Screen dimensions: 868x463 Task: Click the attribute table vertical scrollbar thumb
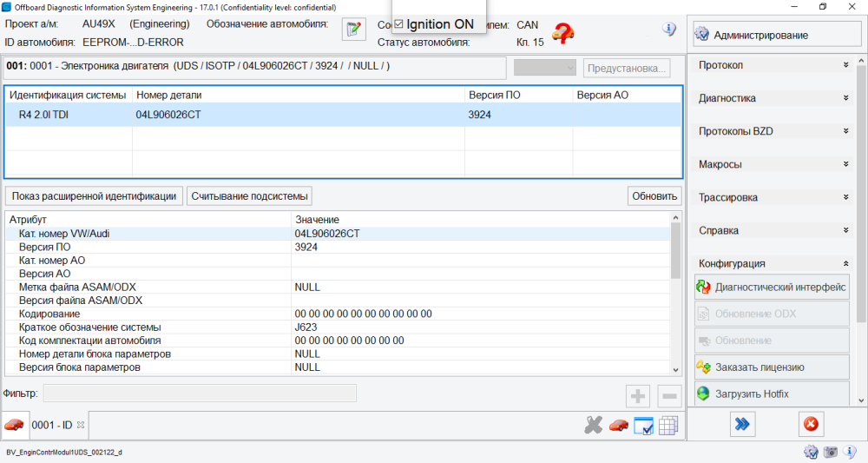click(x=675, y=250)
